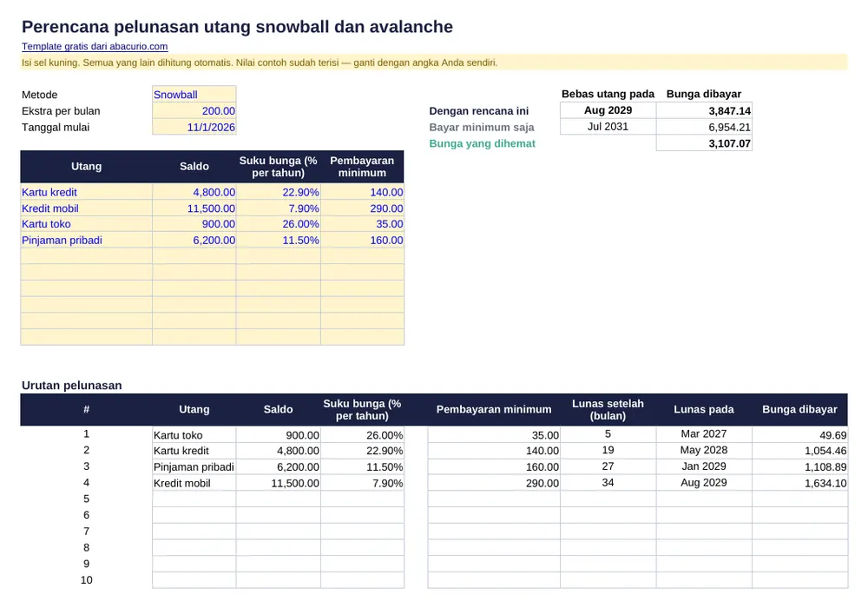Select the interest paid value 1,634.10

[x=800, y=483]
